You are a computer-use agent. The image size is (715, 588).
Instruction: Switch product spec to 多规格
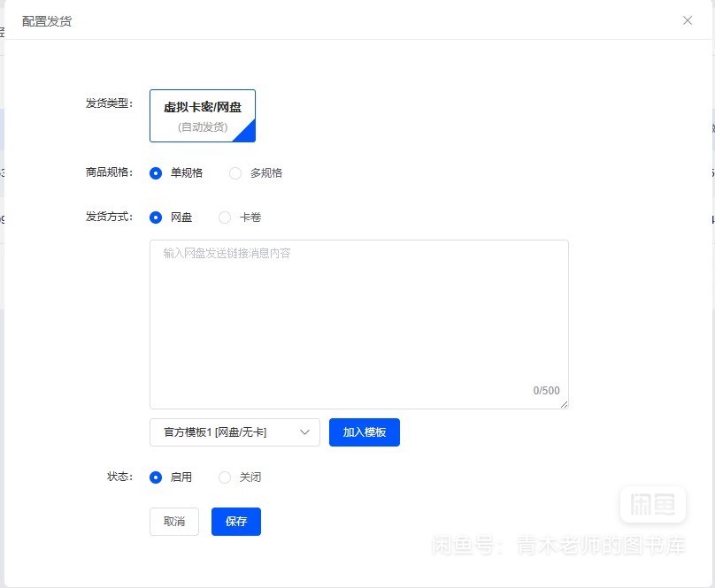[235, 173]
